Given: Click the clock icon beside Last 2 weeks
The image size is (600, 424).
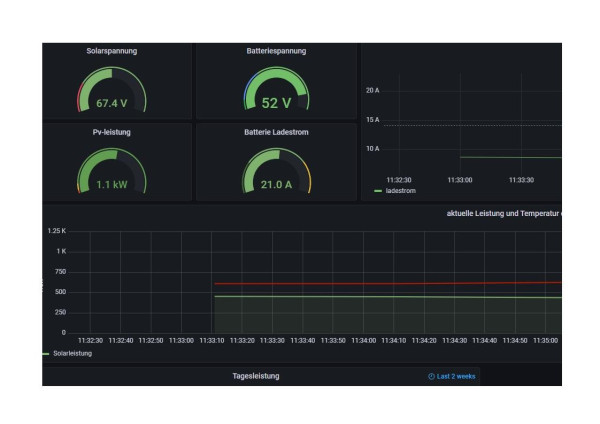Looking at the screenshot, I should [x=431, y=376].
